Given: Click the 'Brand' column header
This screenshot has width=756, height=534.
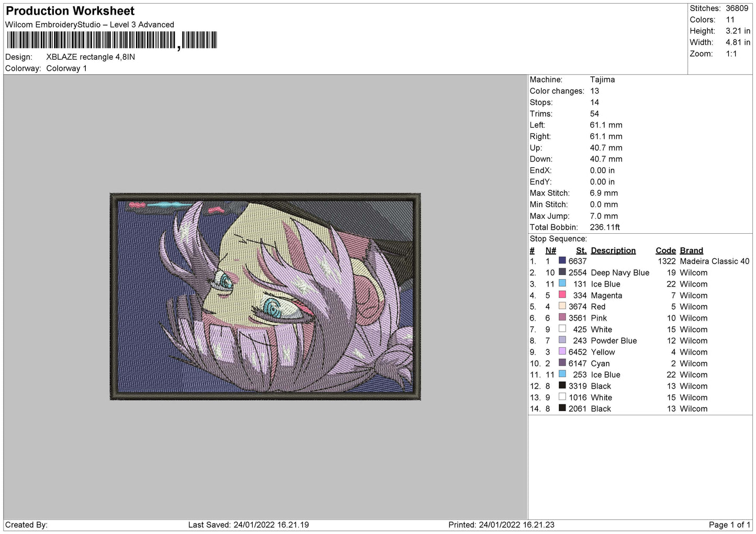Looking at the screenshot, I should click(692, 251).
